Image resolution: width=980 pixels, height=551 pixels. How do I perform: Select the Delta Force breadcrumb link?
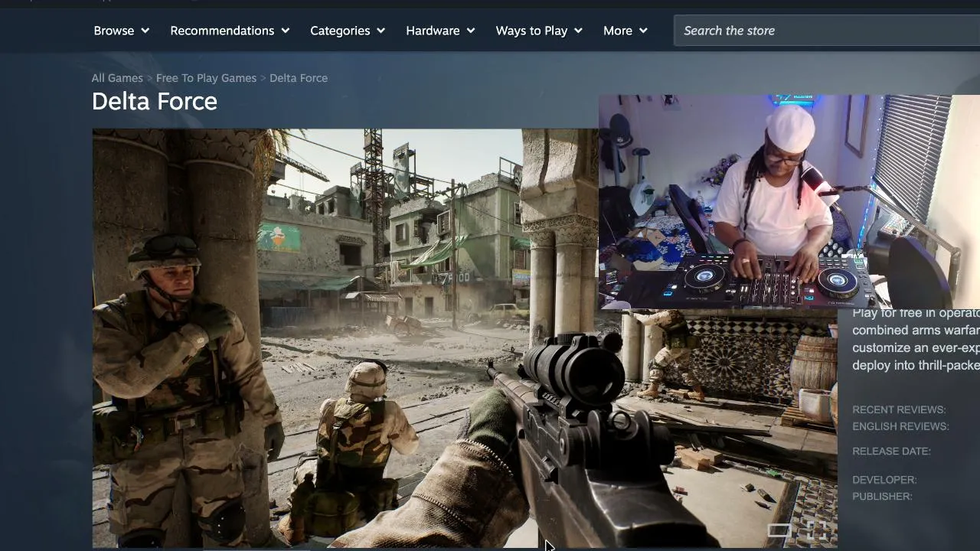point(299,78)
